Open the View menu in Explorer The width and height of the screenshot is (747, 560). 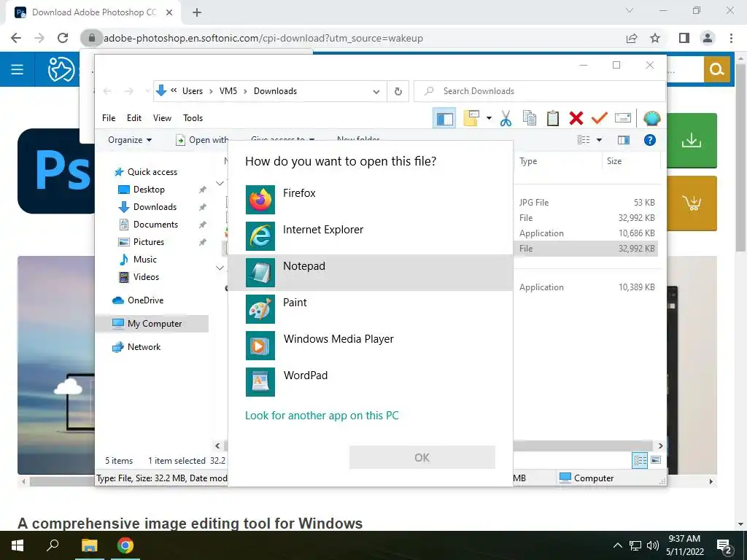(162, 118)
